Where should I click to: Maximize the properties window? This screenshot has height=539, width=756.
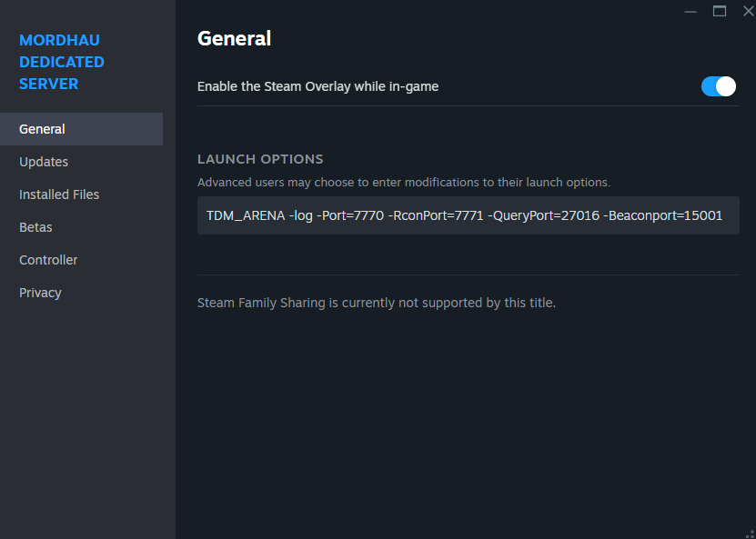pos(720,11)
